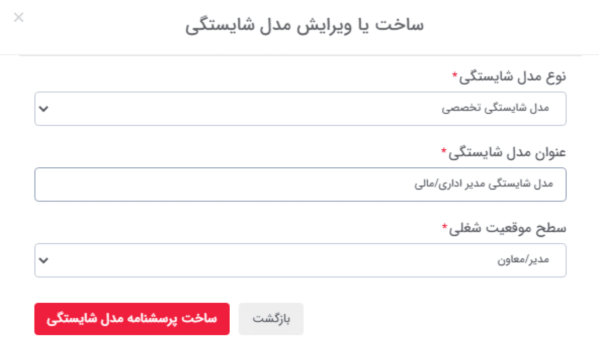Screen dimensions: 599x364
Task: Open the نوع مدل شایستگی dropdown
Action: (x=300, y=109)
